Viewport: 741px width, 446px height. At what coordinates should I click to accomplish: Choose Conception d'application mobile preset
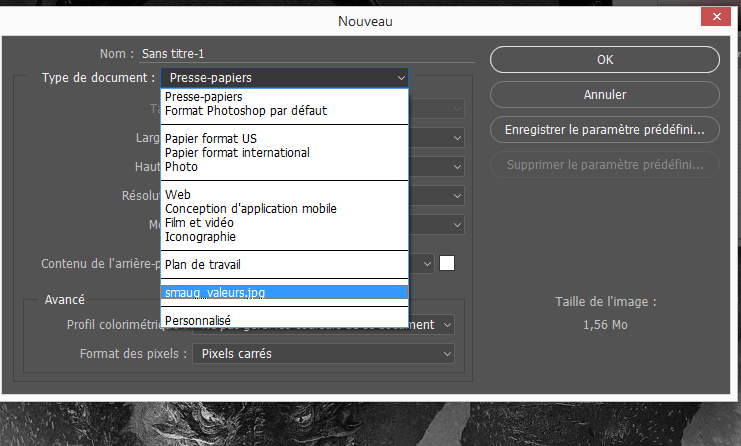point(250,209)
